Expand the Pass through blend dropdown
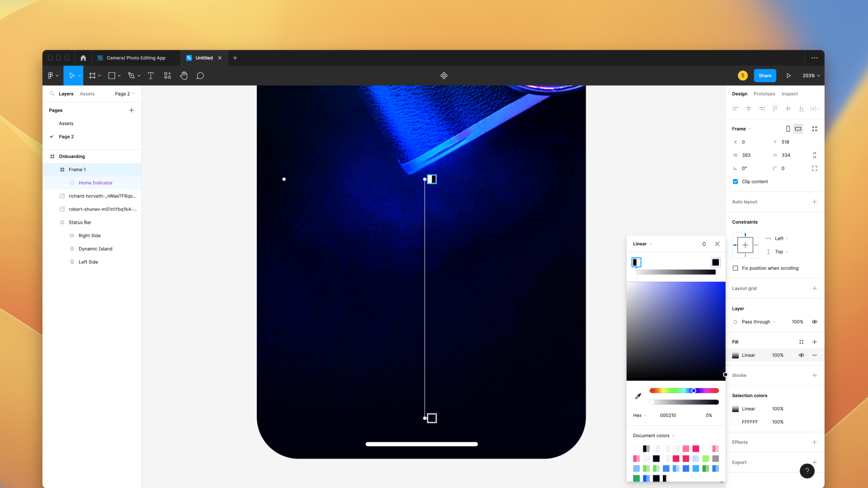This screenshot has width=868, height=488. pos(758,322)
